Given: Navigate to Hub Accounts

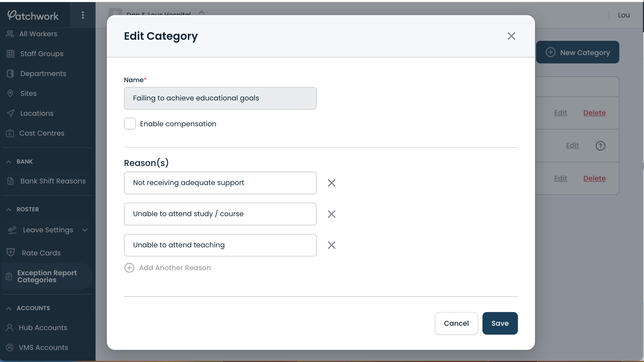Looking at the screenshot, I should pos(43,327).
